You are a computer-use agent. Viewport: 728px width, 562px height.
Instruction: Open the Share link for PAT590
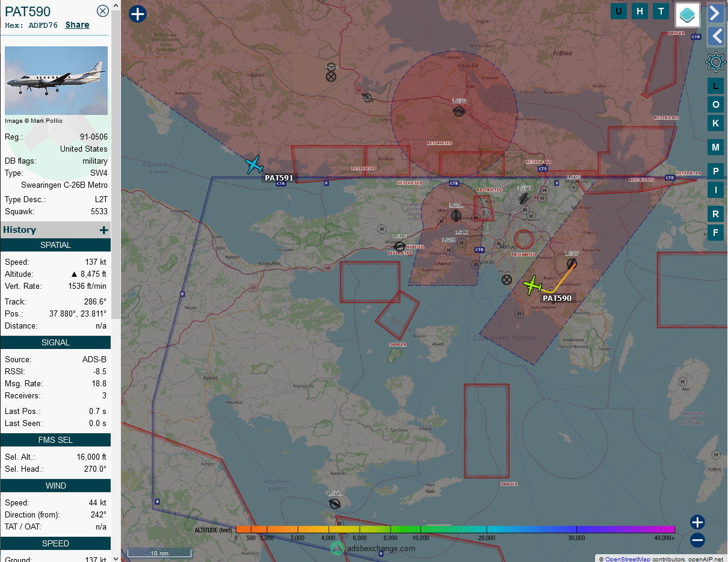coord(78,25)
